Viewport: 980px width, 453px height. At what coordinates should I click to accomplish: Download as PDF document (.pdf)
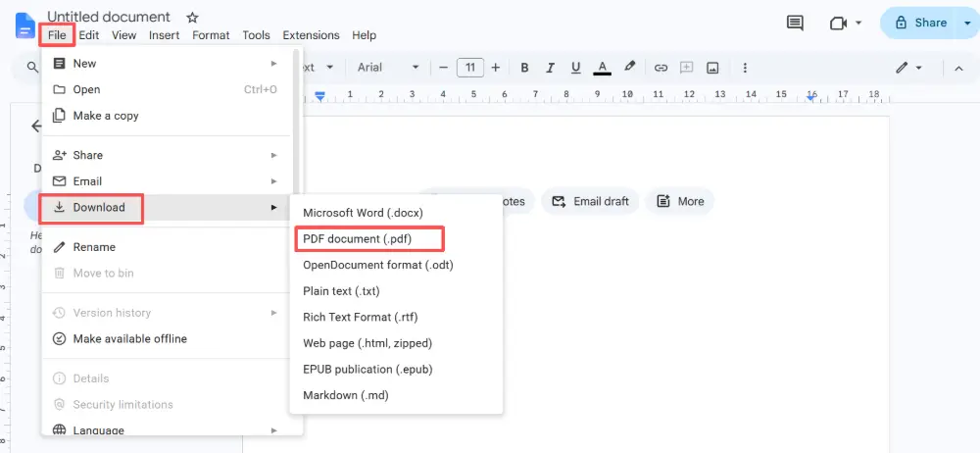[x=396, y=239]
